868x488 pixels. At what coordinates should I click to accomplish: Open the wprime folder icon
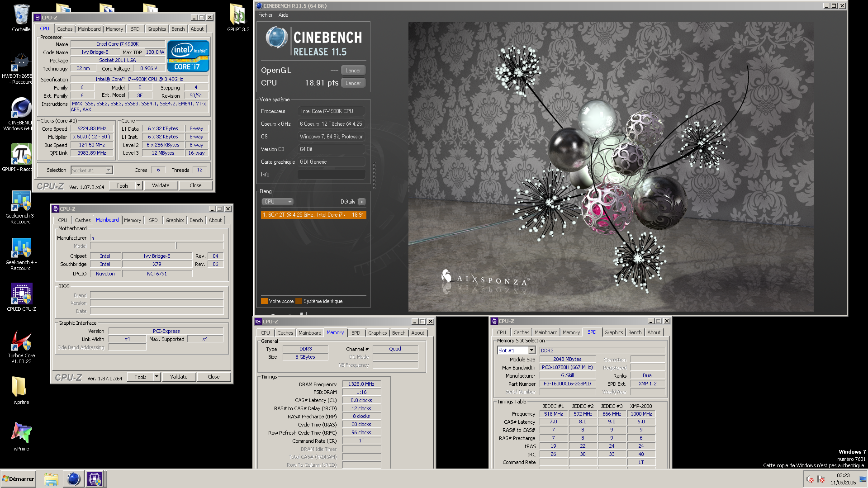19,387
